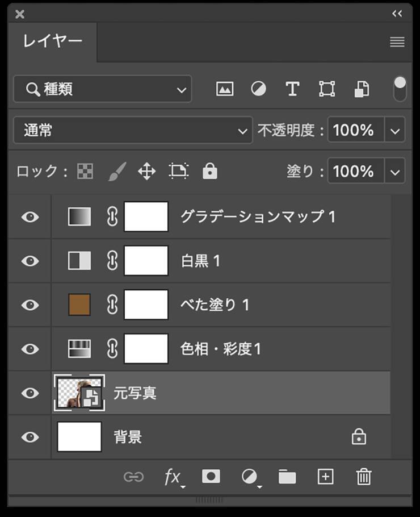Expand the 不透明度 opacity dropdown arrow
This screenshot has height=517, width=420.
395,131
